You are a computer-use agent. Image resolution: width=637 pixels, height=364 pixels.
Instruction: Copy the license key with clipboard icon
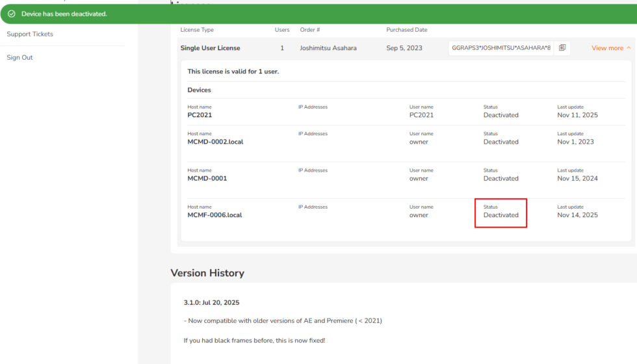coord(562,48)
